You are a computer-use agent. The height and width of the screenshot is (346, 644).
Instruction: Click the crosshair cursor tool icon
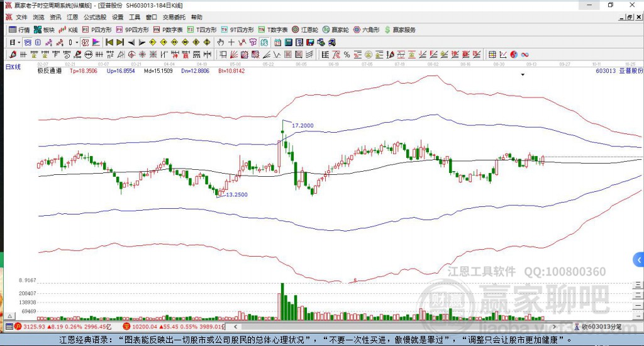click(231, 42)
